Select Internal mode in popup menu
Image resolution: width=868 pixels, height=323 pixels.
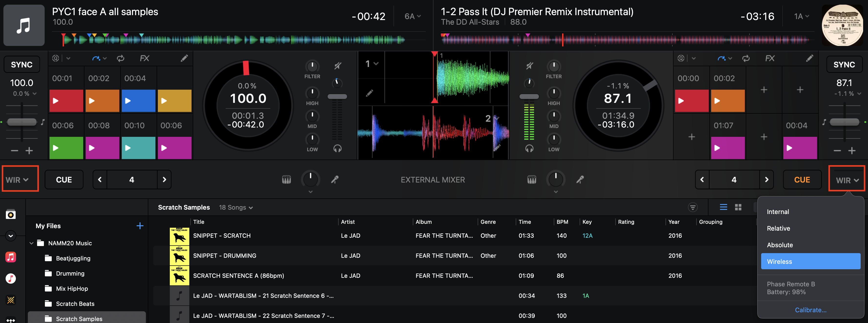coord(811,212)
